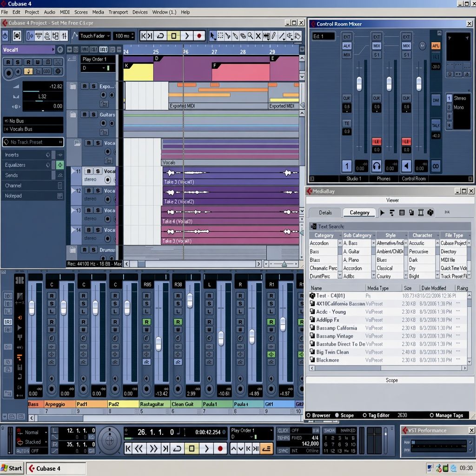Expand the Equalizers section in the inspector
Viewport: 476px width, 476px height.
click(26, 165)
